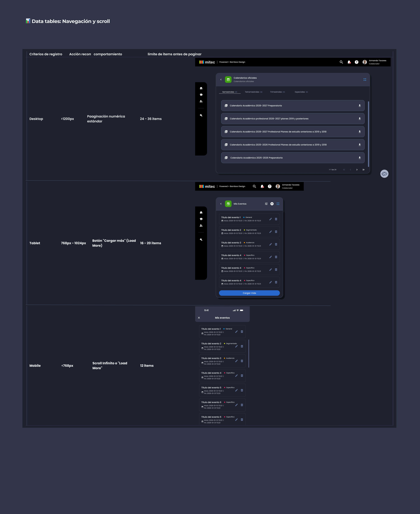
Task: Go back from Calendarios oficiales card
Action: tap(221, 80)
